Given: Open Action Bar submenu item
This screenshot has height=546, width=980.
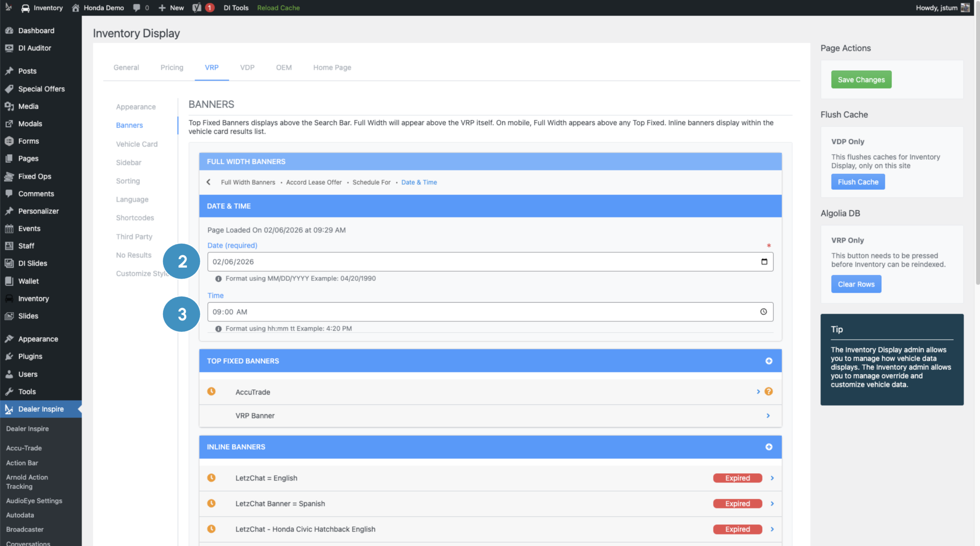Looking at the screenshot, I should [22, 463].
